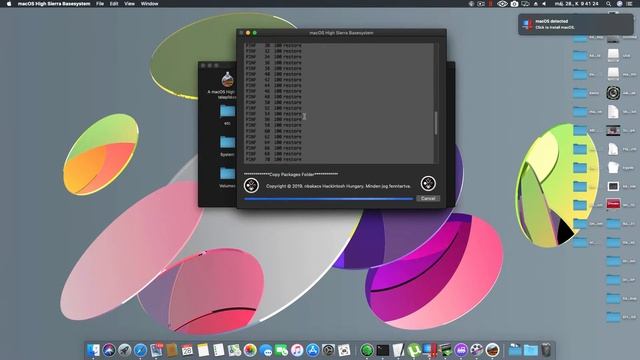Screen dimensions: 640x360
Task: Launch Siri from the Dock
Action: (x=109, y=350)
